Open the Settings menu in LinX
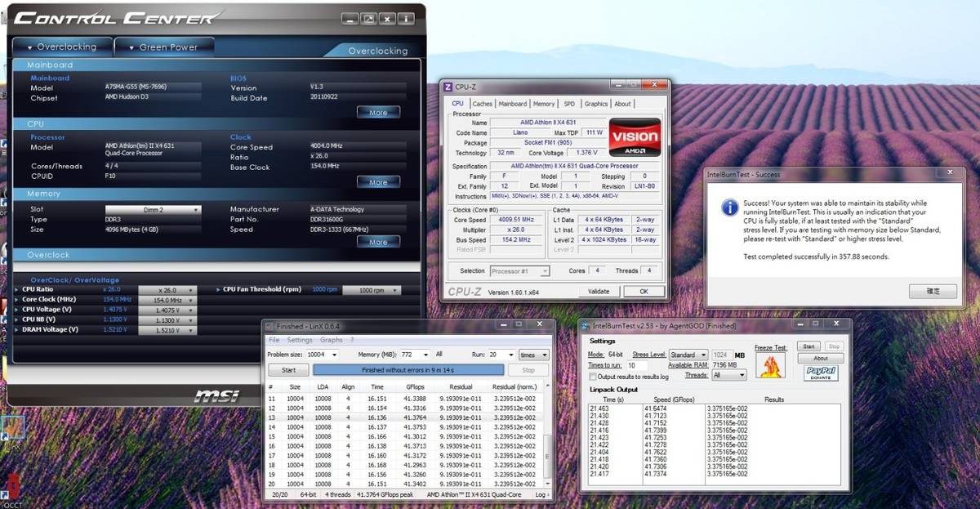 (300, 340)
